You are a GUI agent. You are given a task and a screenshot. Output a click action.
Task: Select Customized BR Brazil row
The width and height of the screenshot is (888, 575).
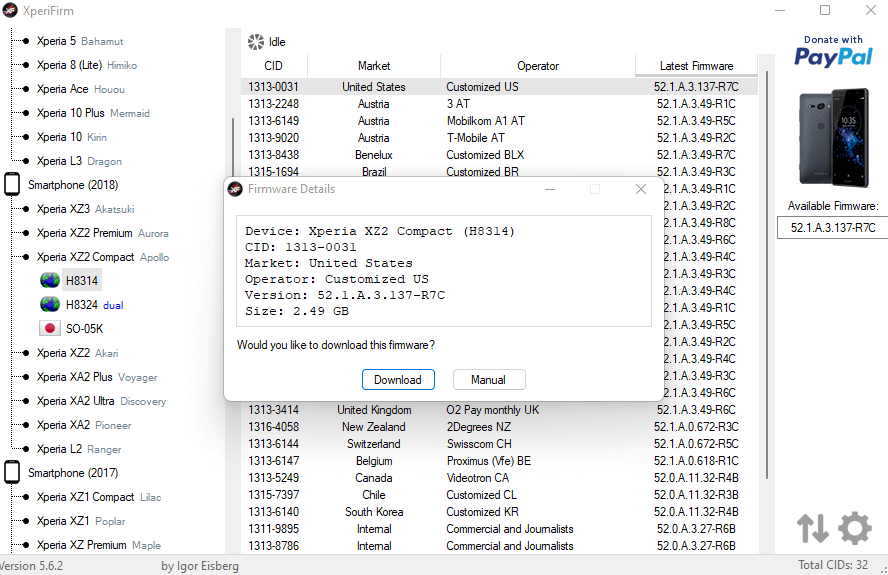499,171
